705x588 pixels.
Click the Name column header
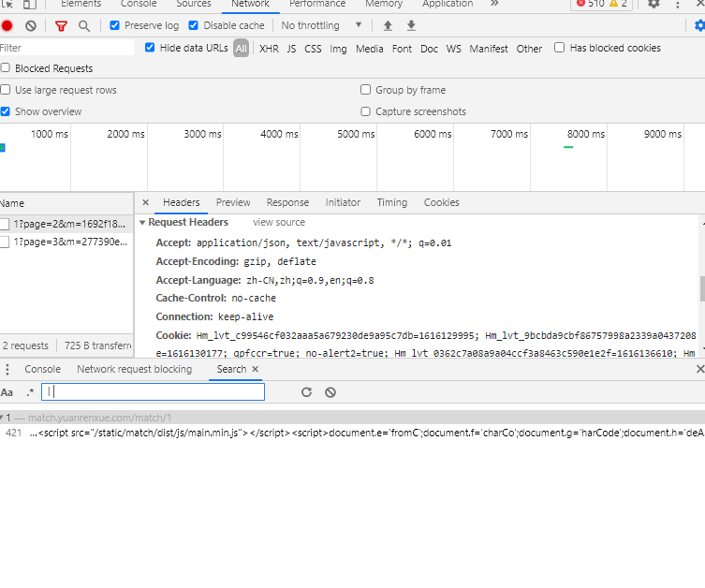pyautogui.click(x=66, y=203)
